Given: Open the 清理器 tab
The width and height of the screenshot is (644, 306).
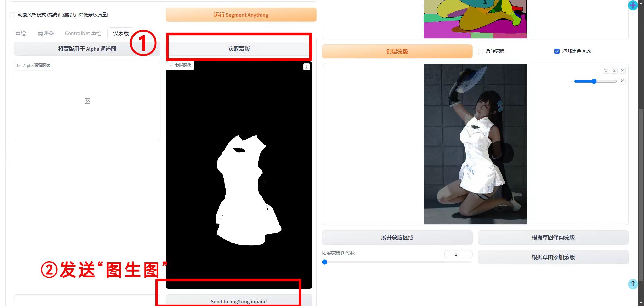Looking at the screenshot, I should 46,33.
